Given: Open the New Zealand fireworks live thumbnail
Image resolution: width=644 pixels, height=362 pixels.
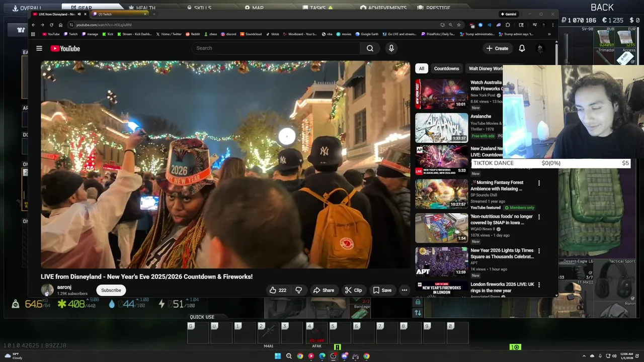Looking at the screenshot, I should click(442, 160).
